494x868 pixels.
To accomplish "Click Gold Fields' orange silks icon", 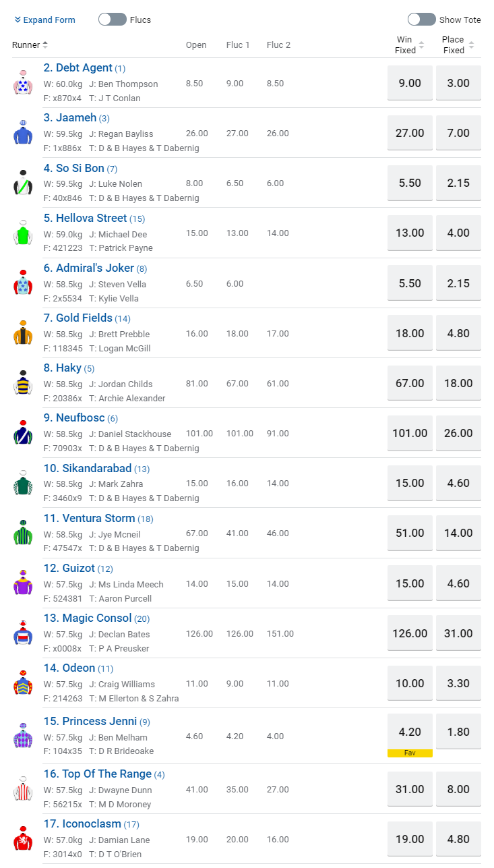I will [x=23, y=333].
